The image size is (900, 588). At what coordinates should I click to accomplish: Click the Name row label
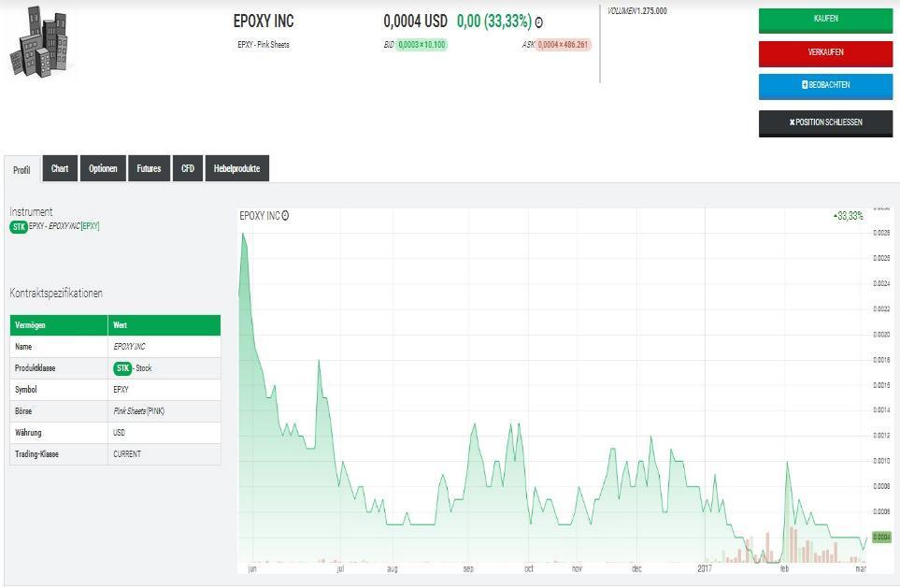(23, 347)
